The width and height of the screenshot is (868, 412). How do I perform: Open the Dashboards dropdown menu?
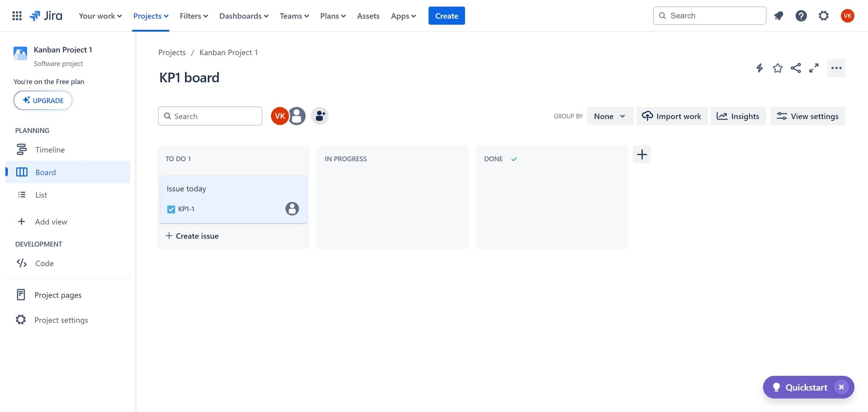click(243, 16)
